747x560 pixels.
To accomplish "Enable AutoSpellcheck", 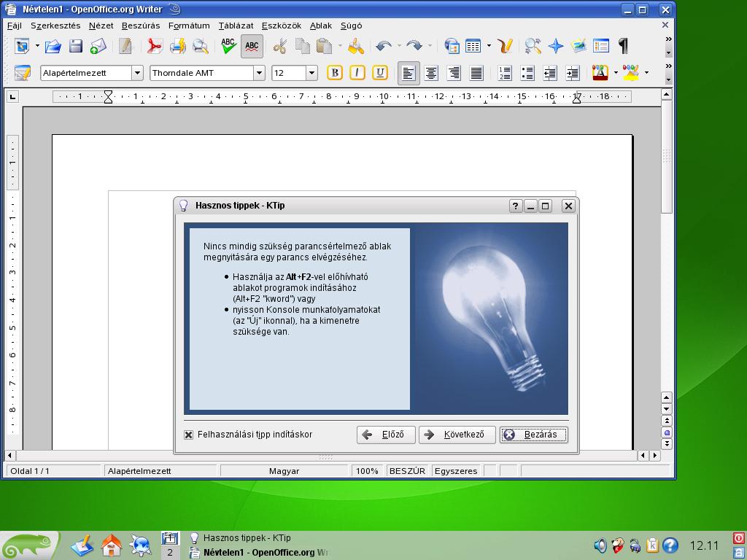I will pos(250,47).
